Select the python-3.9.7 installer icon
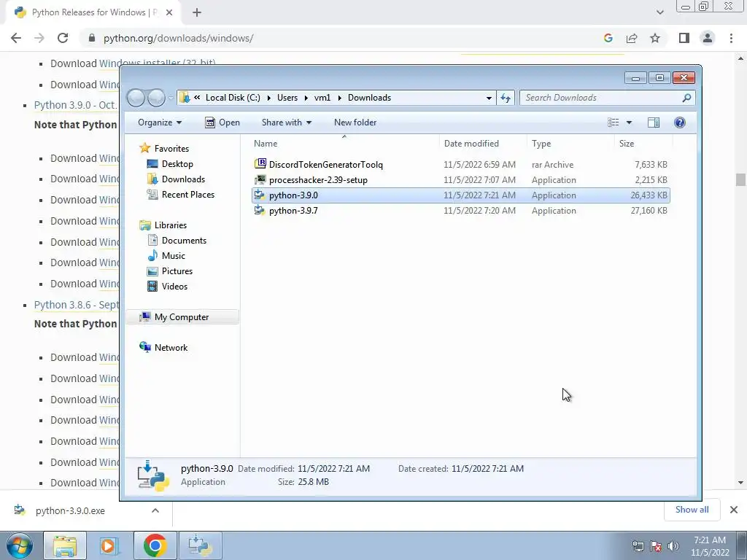The image size is (747, 560). pos(260,210)
